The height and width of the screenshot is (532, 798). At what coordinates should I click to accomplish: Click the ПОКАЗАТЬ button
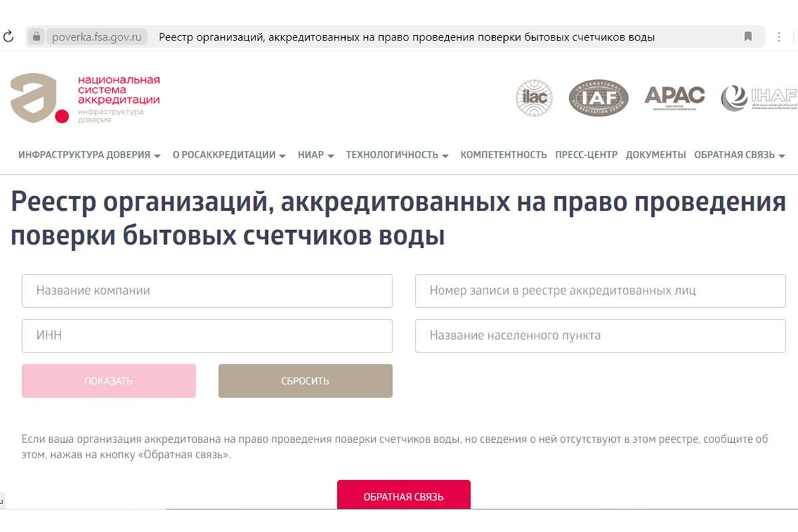109,380
